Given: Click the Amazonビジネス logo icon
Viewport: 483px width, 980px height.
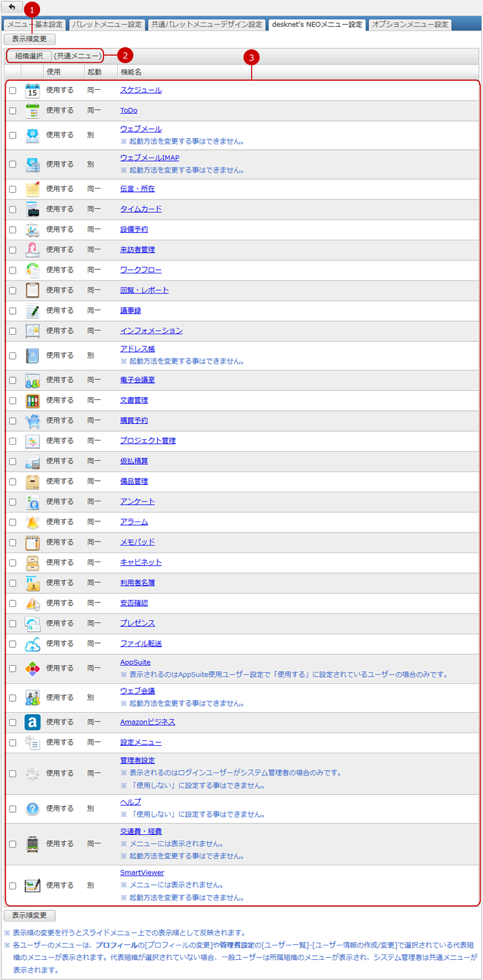Looking at the screenshot, I should coord(32,722).
